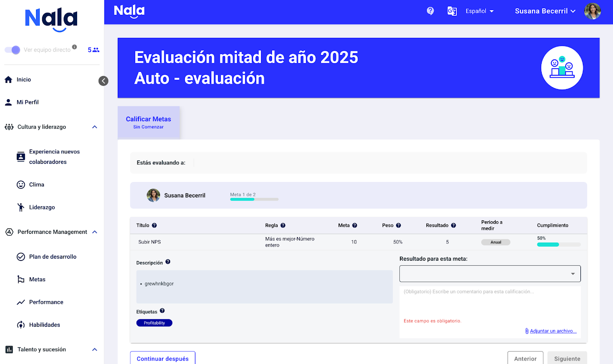The height and width of the screenshot is (364, 613).
Task: Click the Cumplimiento 50% progress bar
Action: tap(558, 245)
